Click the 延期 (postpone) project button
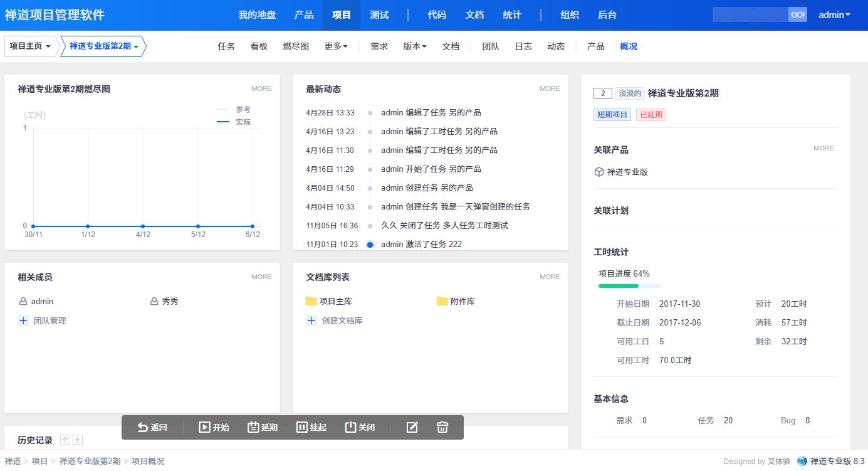 pyautogui.click(x=263, y=427)
